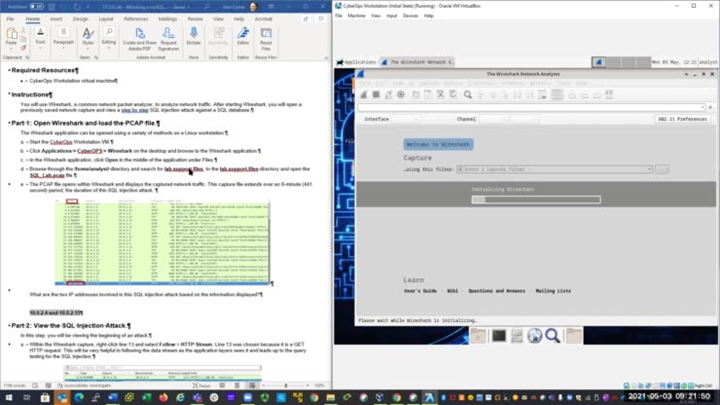Image resolution: width=720 pixels, height=405 pixels.
Task: Expand the Paste dropdown arrow
Action: (x=11, y=48)
